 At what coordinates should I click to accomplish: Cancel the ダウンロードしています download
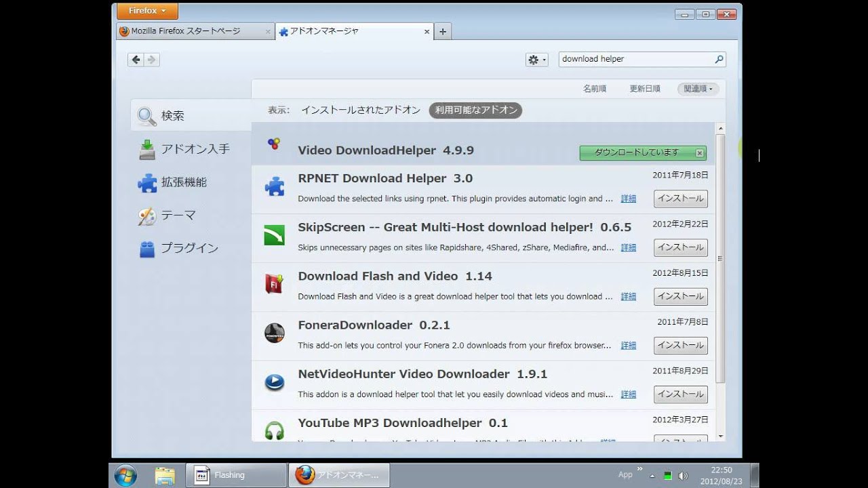[x=700, y=152]
